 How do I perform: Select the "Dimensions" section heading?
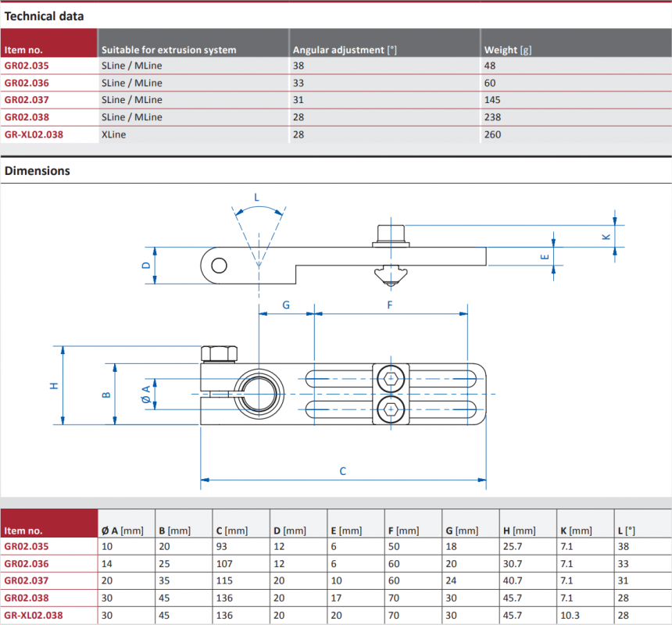[x=38, y=171]
